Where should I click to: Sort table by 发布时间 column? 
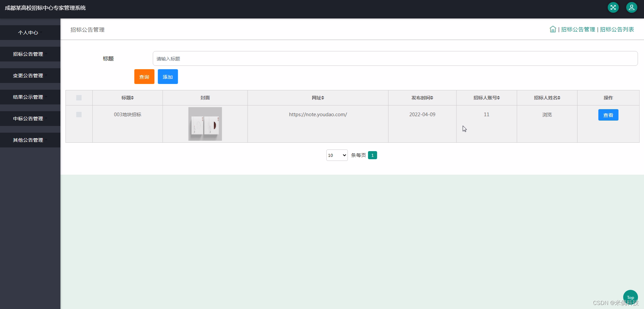pos(422,98)
